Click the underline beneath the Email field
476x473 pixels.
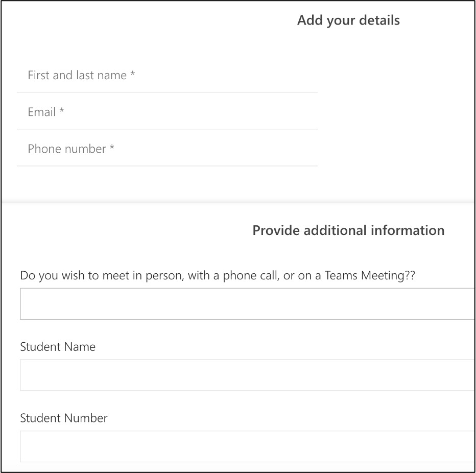pos(167,129)
